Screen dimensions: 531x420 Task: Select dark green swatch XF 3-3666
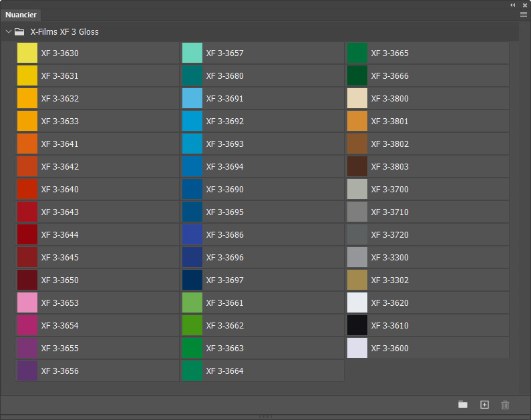pos(357,75)
